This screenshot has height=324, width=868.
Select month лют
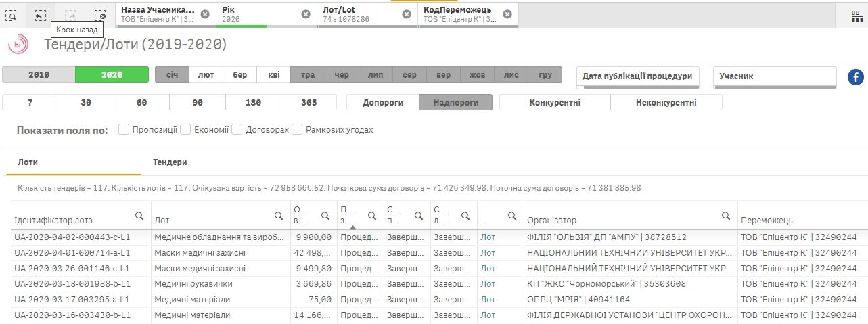pos(206,75)
